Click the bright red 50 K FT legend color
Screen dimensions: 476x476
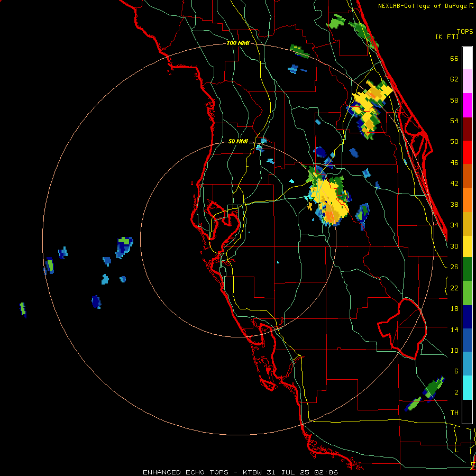[x=467, y=152]
